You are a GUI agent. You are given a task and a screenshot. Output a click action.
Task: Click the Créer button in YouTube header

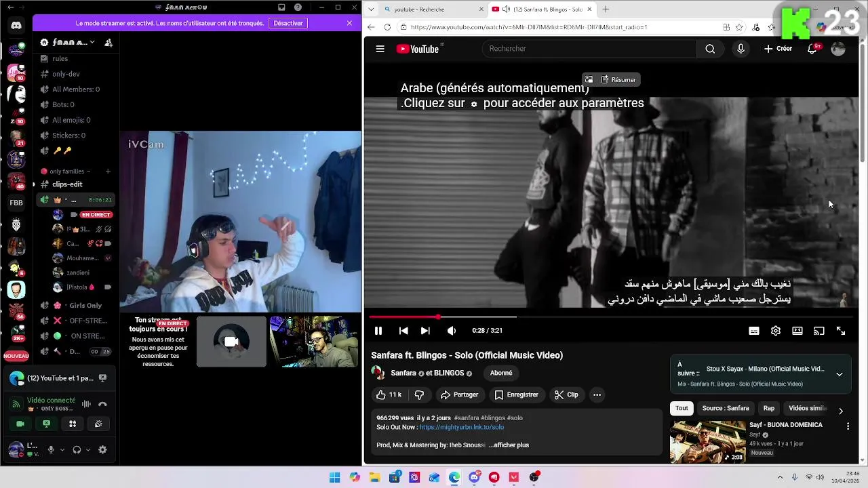coord(778,49)
